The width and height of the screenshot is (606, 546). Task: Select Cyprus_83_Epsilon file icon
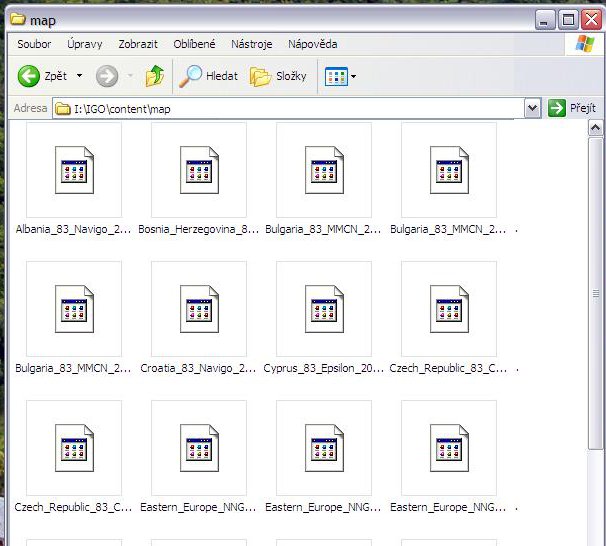tap(324, 308)
